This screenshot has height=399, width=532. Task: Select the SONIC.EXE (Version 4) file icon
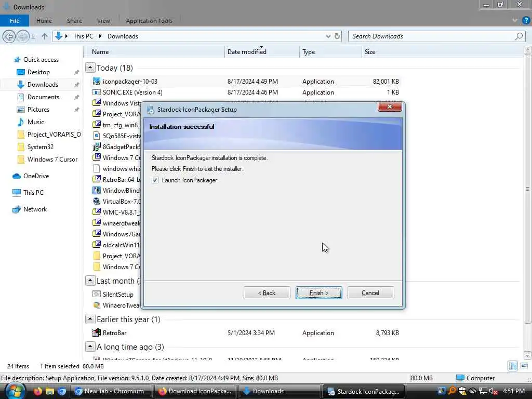(97, 92)
